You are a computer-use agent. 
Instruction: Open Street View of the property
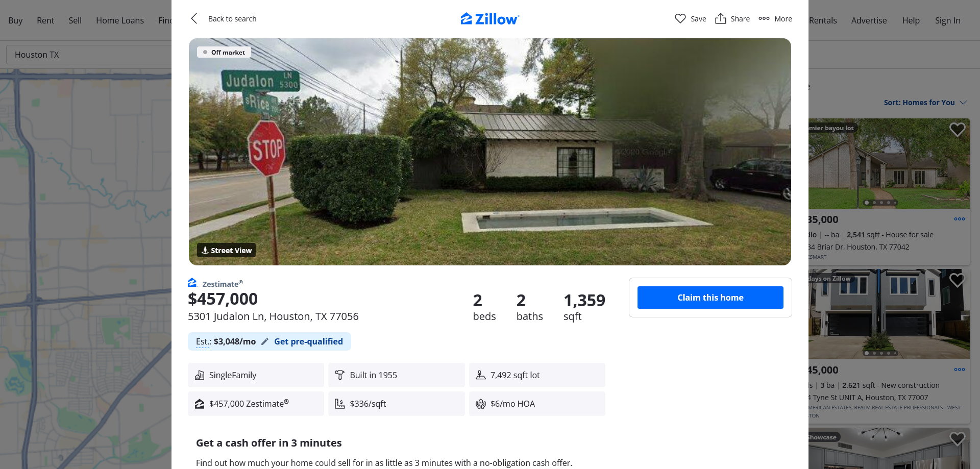click(x=226, y=250)
